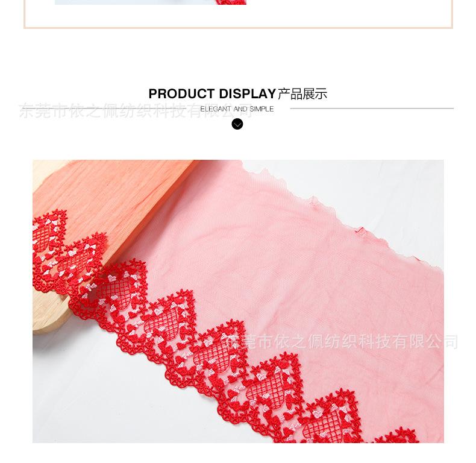Open the red heart lace product photo
Image resolution: width=476 pixels, height=463 pixels.
(238, 301)
